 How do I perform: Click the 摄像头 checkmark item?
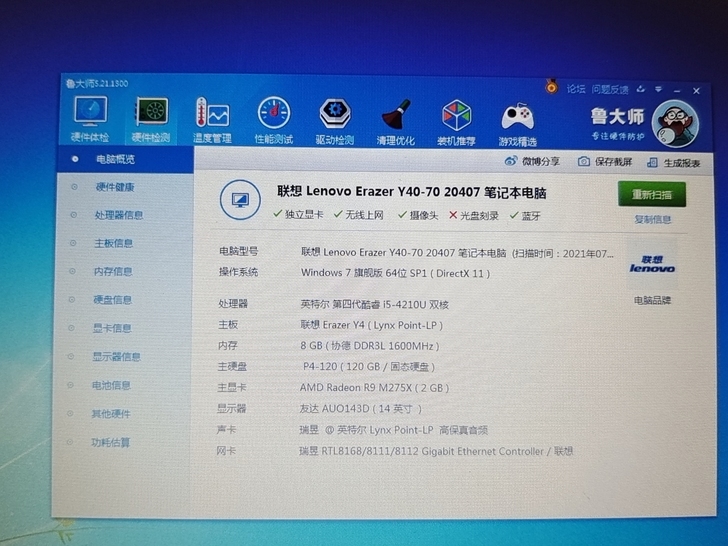pos(418,215)
